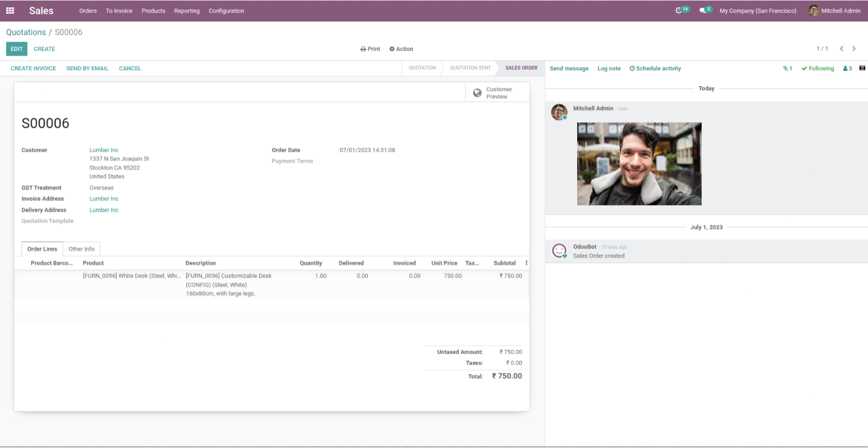This screenshot has width=868, height=448.
Task: Show followers list icon
Action: pyautogui.click(x=847, y=69)
